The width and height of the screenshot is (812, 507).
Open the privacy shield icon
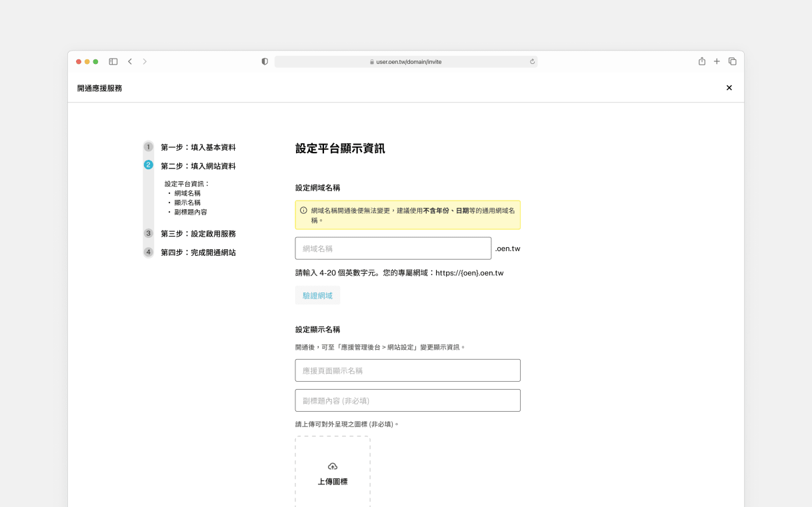265,61
